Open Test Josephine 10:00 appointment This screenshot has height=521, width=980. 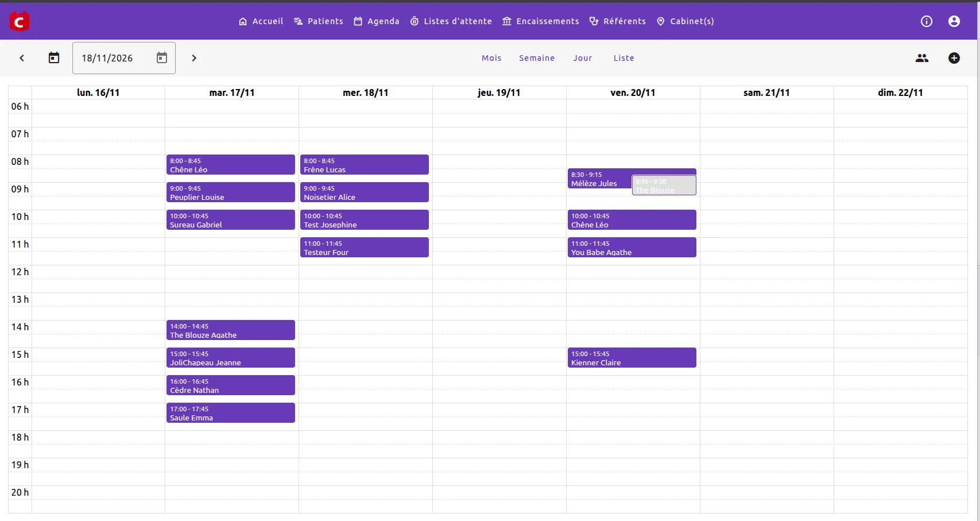365,220
